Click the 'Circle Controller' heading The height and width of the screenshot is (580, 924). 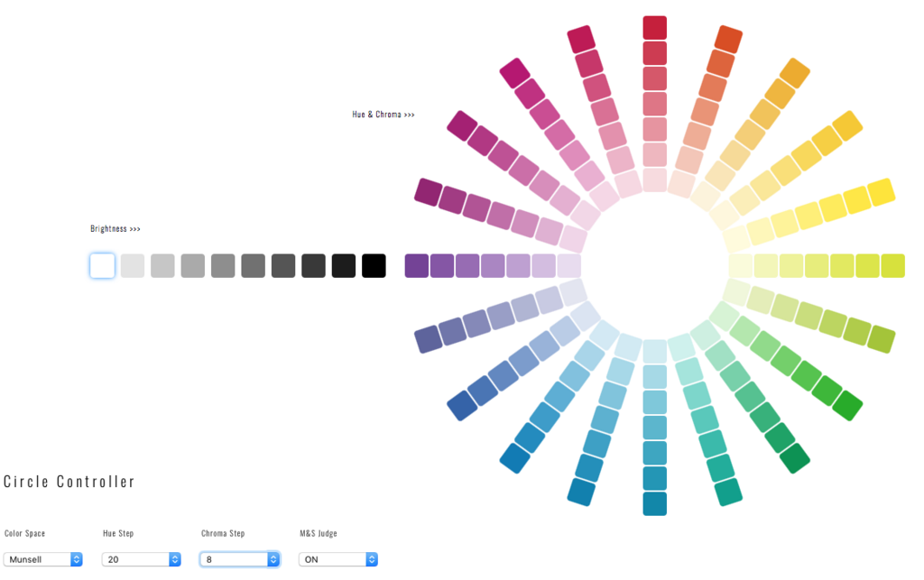[x=69, y=482]
